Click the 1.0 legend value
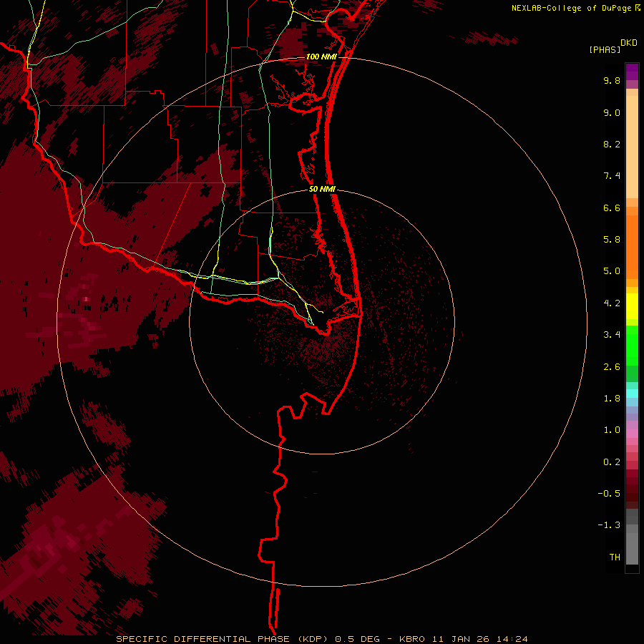644x644 pixels. (612, 430)
